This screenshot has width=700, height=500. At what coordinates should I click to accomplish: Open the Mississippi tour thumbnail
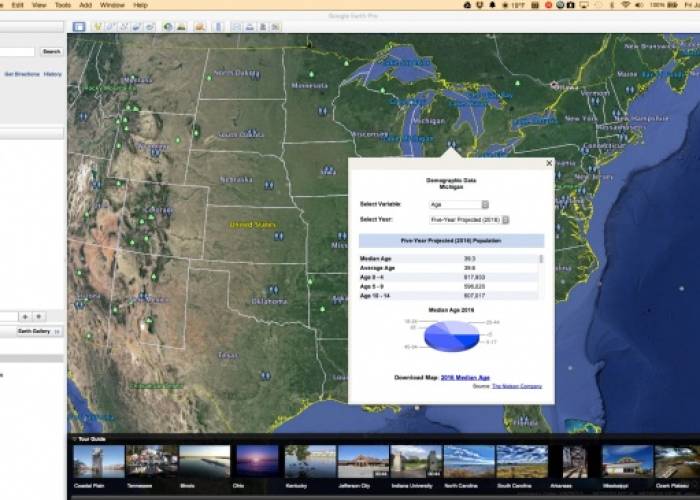pyautogui.click(x=627, y=462)
